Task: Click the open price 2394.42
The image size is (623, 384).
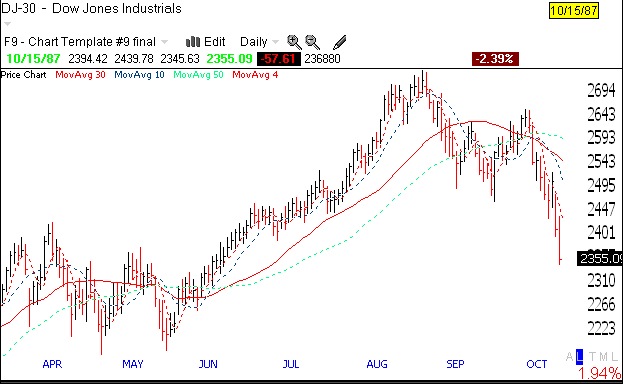Action: [88, 59]
